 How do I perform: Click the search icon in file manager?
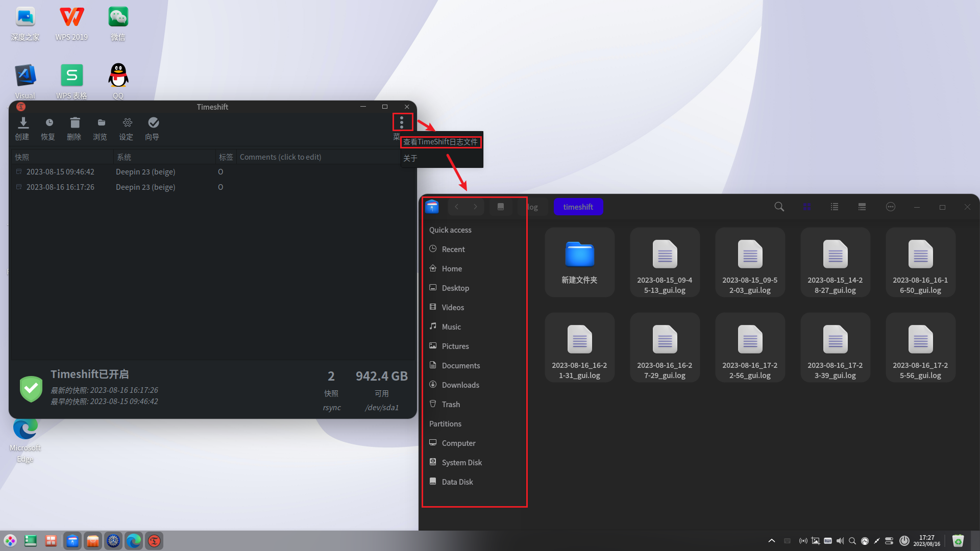click(779, 207)
